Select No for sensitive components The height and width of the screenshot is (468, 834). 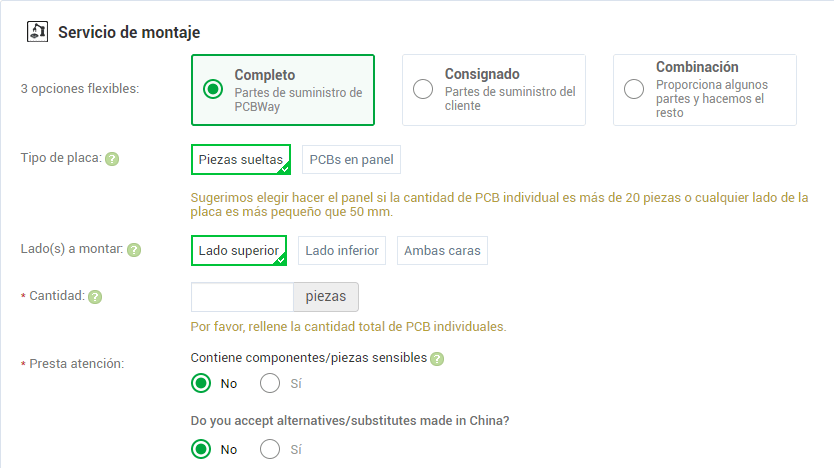[x=201, y=383]
